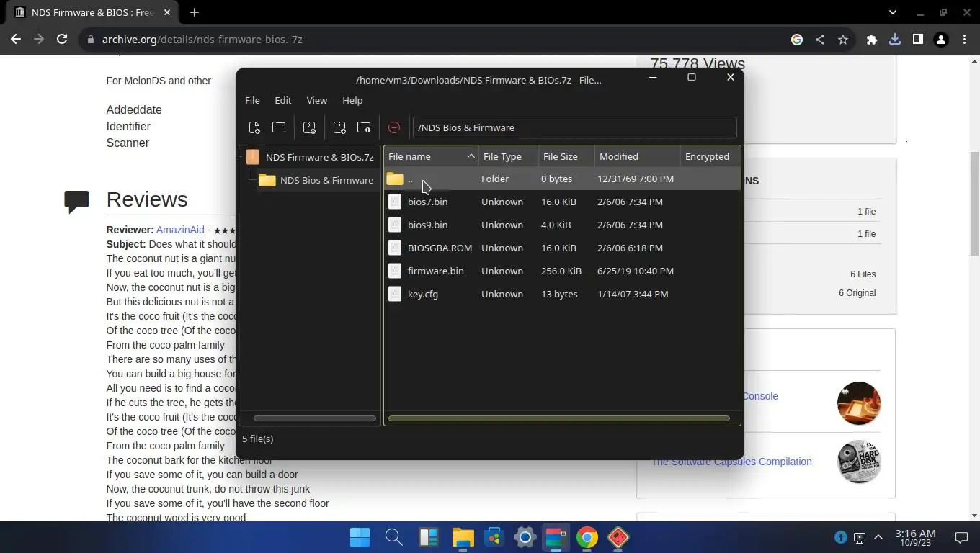Toggle the Chrome side panel icon
Image resolution: width=980 pixels, height=553 pixels.
(x=918, y=40)
